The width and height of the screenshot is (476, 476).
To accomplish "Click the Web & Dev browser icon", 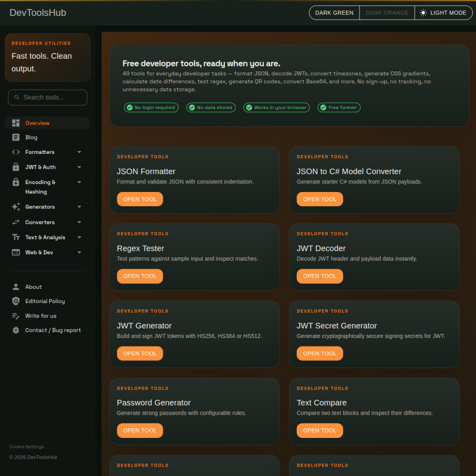I will click(16, 252).
